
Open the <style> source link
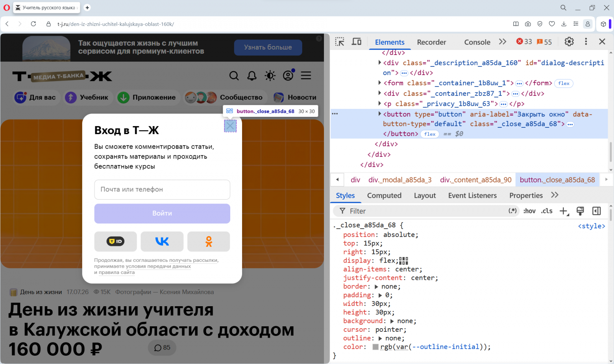(x=591, y=226)
